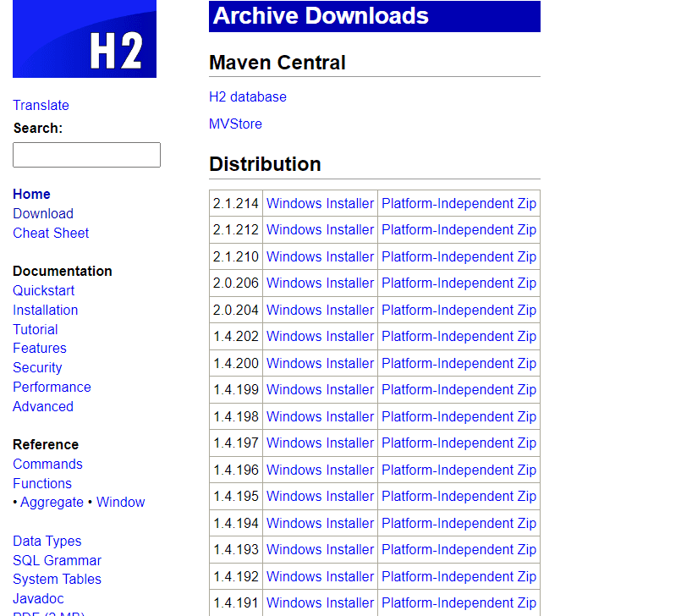Image resolution: width=681 pixels, height=616 pixels.
Task: Download Windows Installer for version 1.4.200
Action: click(320, 363)
